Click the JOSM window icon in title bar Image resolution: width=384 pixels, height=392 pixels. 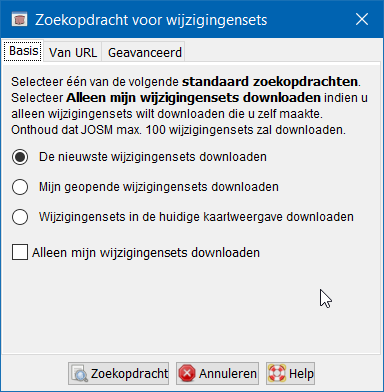[19, 20]
